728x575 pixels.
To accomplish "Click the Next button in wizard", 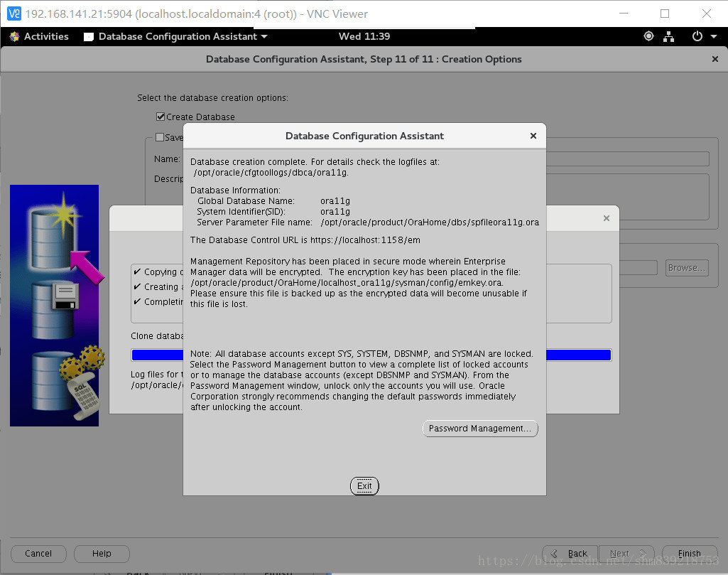I will point(626,554).
